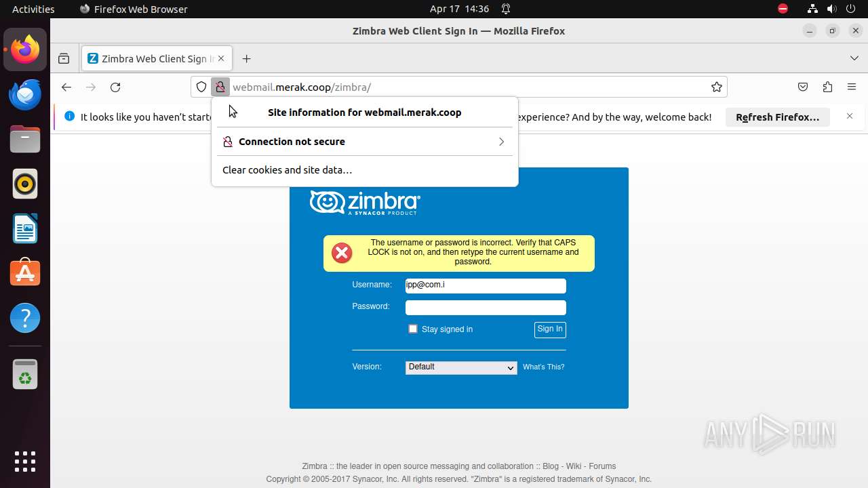Open a new tab with plus
Viewport: 868px width, 488px height.
point(247,59)
